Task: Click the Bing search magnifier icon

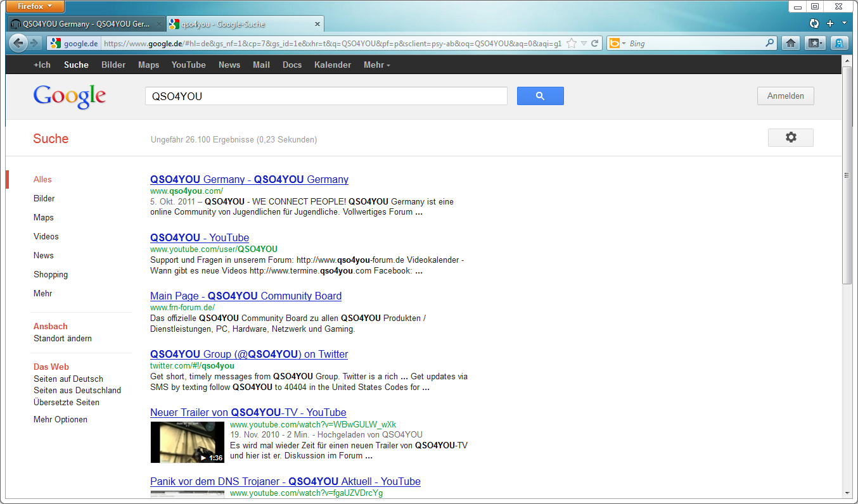Action: (770, 44)
